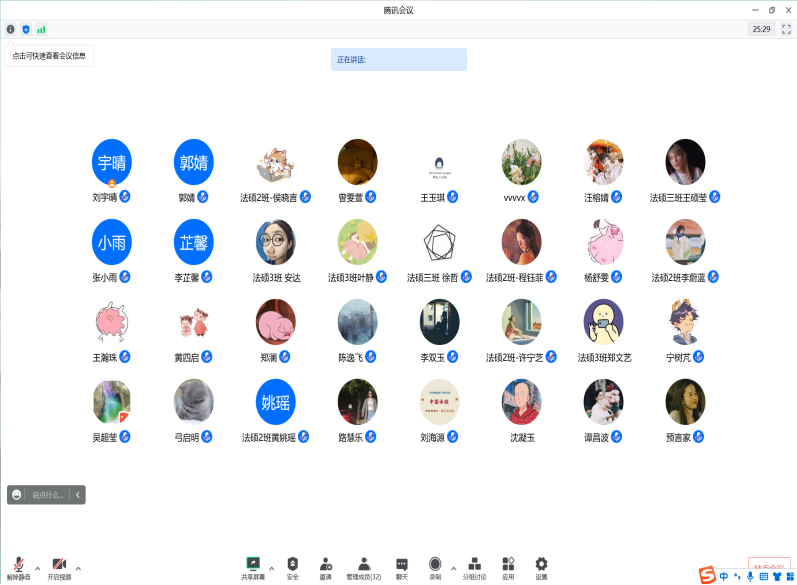Select participant avatar of 李双玉
797x585 pixels.
(439, 322)
